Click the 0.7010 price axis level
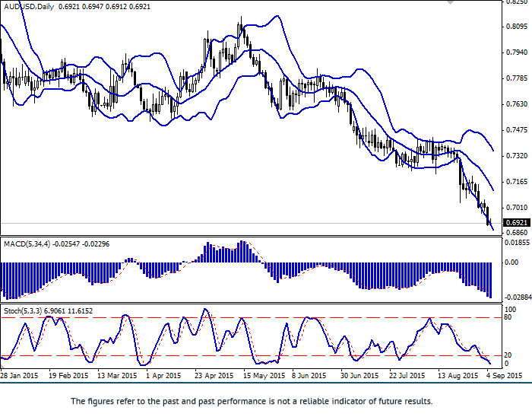 (x=517, y=207)
